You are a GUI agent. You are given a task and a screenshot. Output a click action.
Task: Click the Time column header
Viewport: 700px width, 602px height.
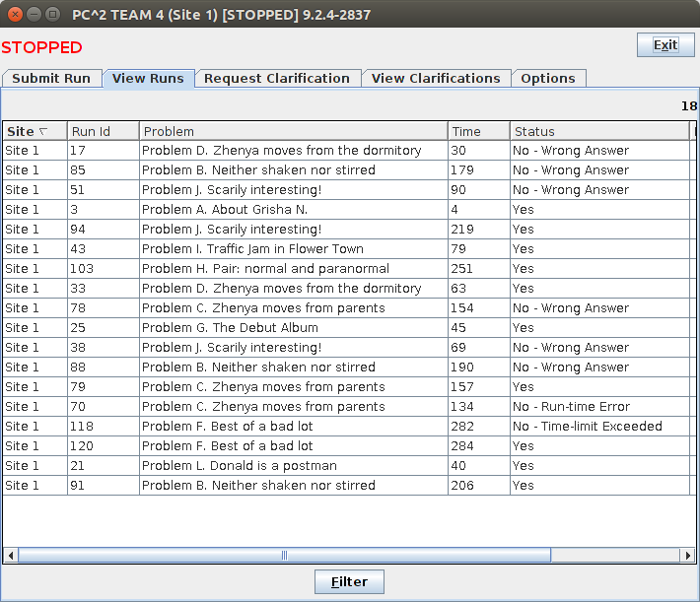(x=478, y=131)
